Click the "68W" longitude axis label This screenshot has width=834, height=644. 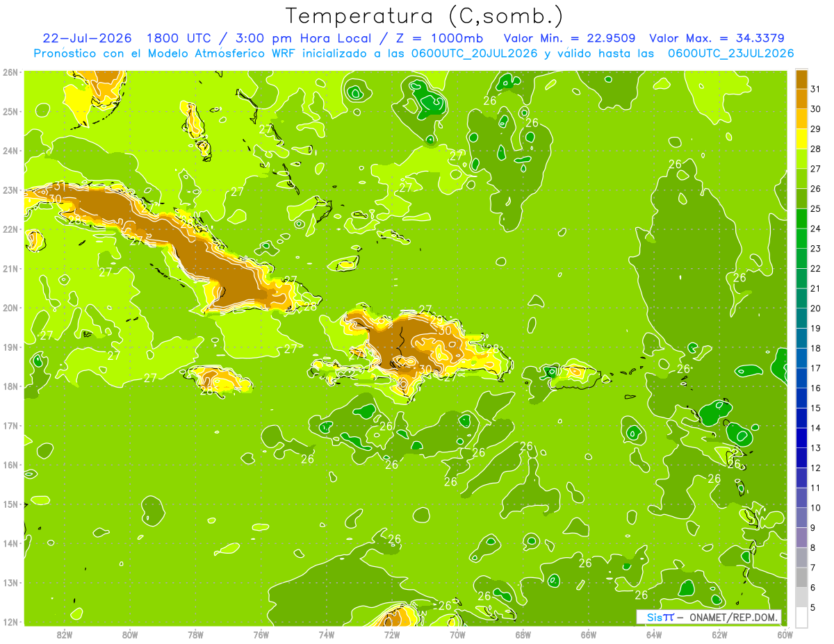[523, 634]
